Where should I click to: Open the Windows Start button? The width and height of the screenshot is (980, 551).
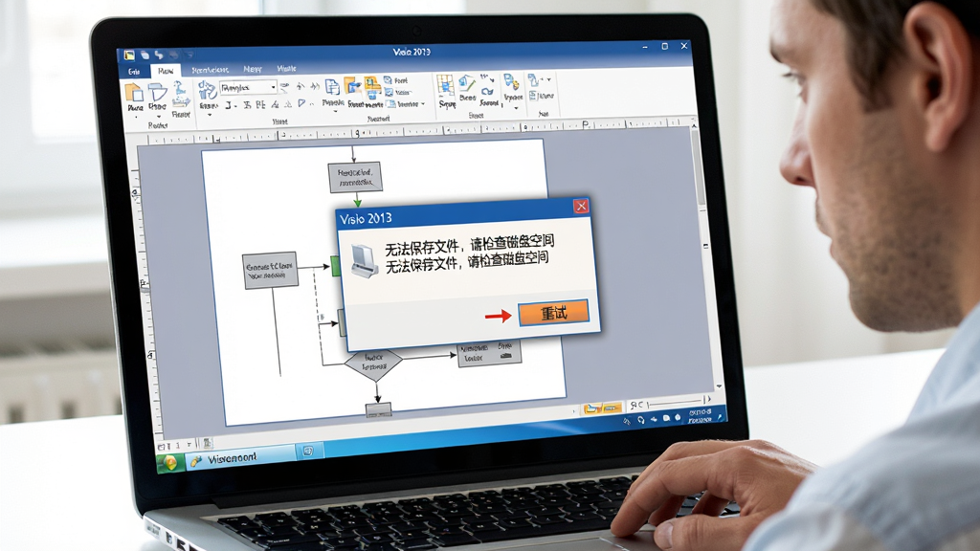(169, 463)
